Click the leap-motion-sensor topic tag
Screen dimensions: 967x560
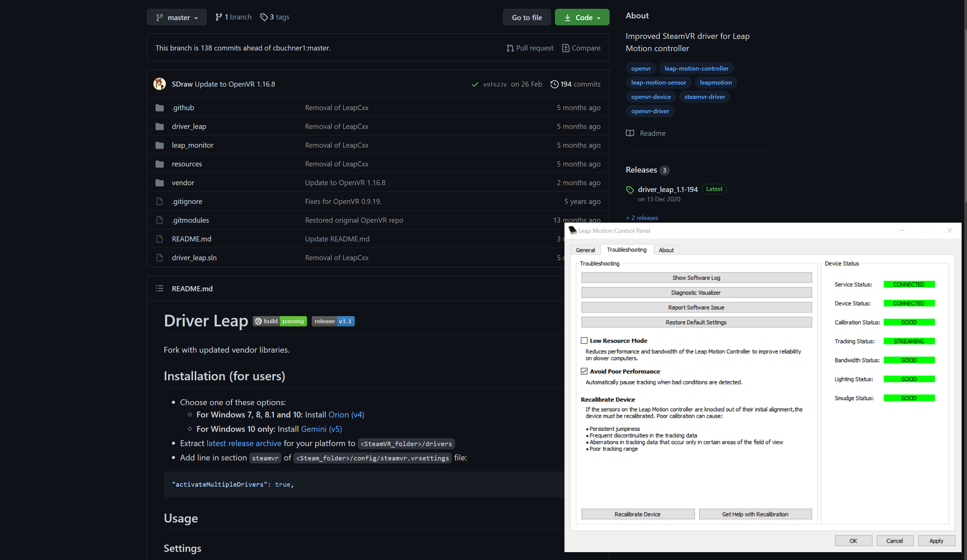click(658, 83)
